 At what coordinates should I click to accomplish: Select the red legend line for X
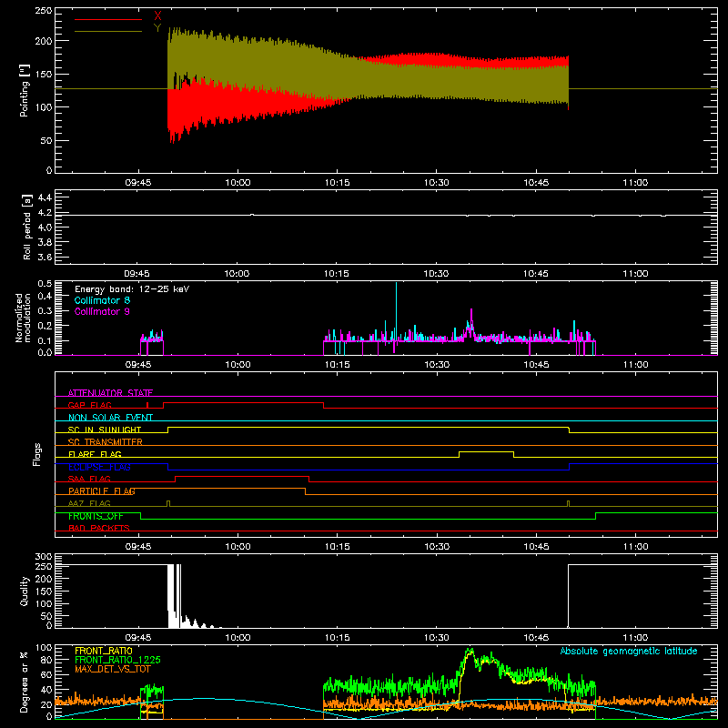tap(108, 19)
